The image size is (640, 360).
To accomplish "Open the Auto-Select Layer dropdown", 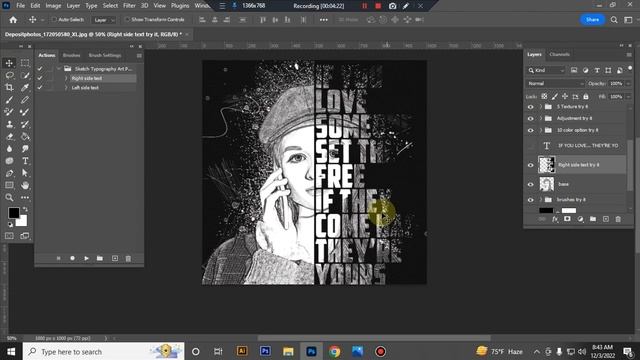I will click(104, 20).
